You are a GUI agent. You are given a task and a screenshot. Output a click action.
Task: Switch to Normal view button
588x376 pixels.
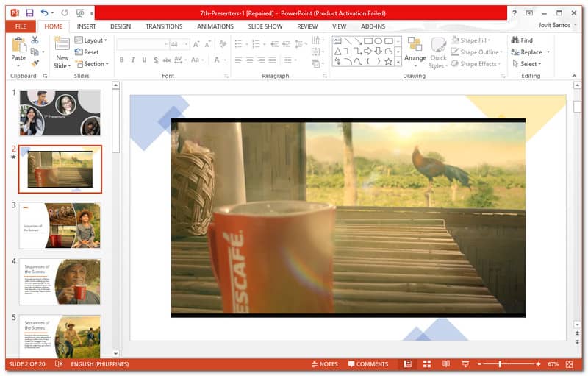(408, 364)
